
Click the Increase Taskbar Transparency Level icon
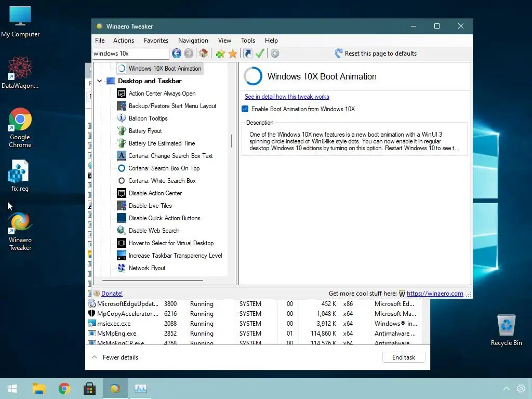click(122, 256)
